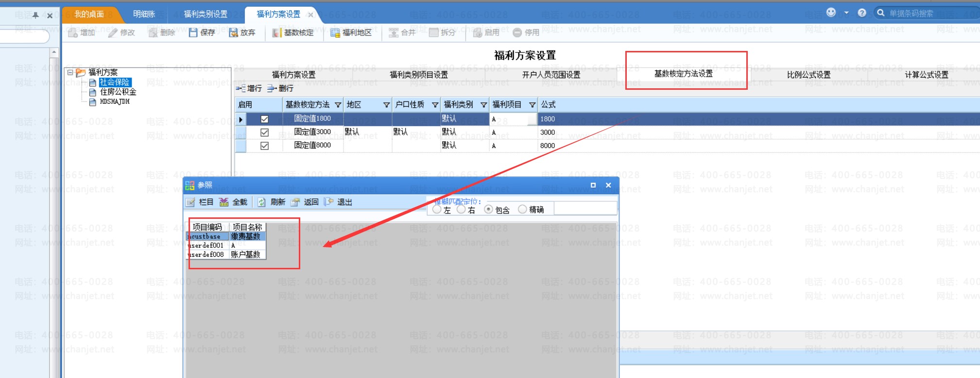This screenshot has height=378, width=980.
Task: Click the 增加 (Add) toolbar icon
Action: point(73,33)
